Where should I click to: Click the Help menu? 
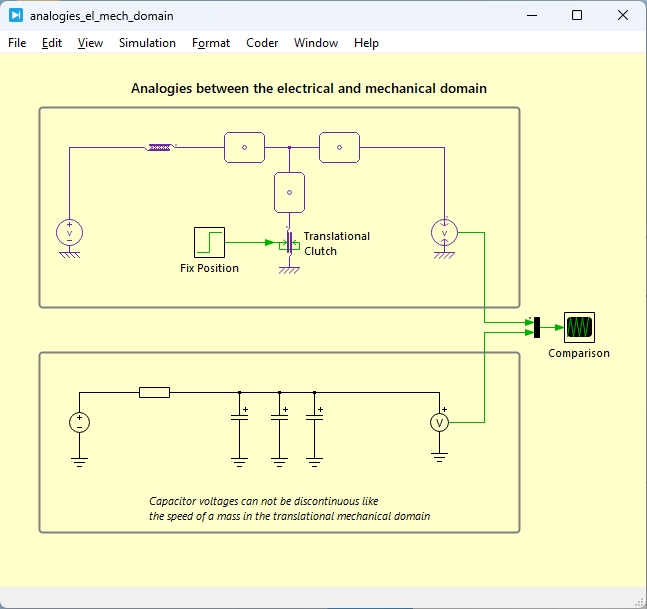coord(366,43)
